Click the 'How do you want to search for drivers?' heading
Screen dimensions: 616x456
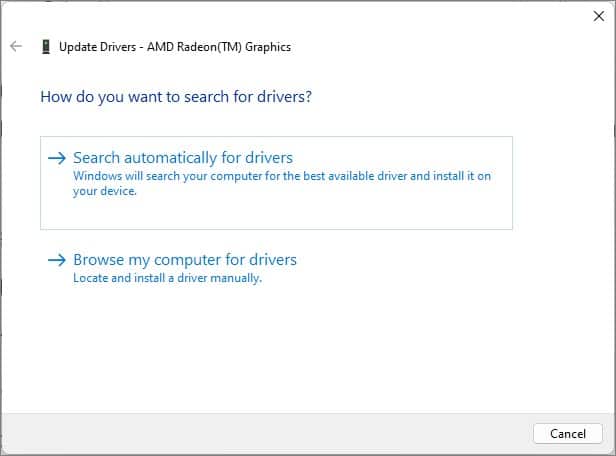pos(176,97)
